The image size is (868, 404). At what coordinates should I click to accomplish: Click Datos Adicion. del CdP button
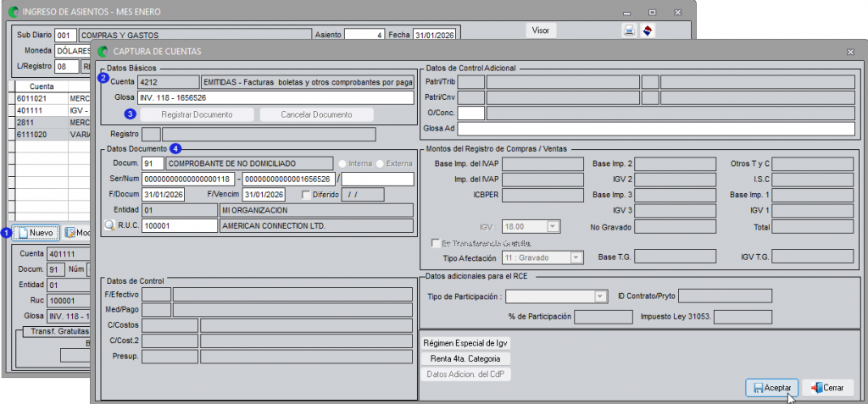click(x=465, y=374)
